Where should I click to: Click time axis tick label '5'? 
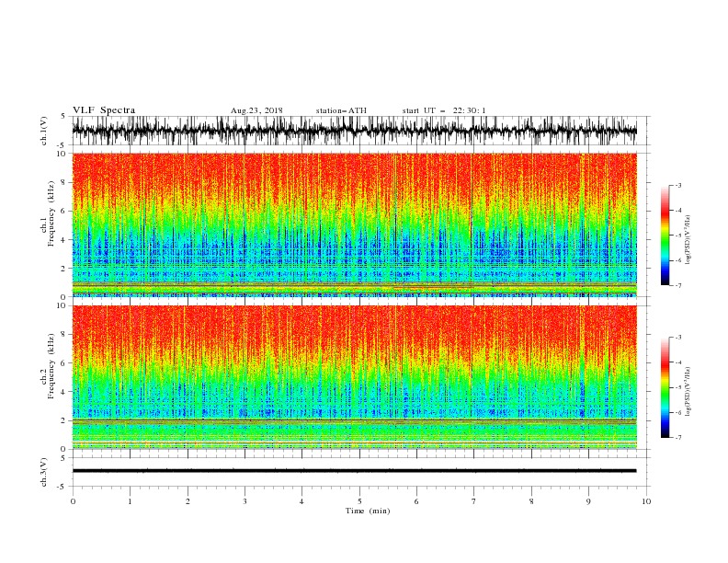pyautogui.click(x=359, y=501)
